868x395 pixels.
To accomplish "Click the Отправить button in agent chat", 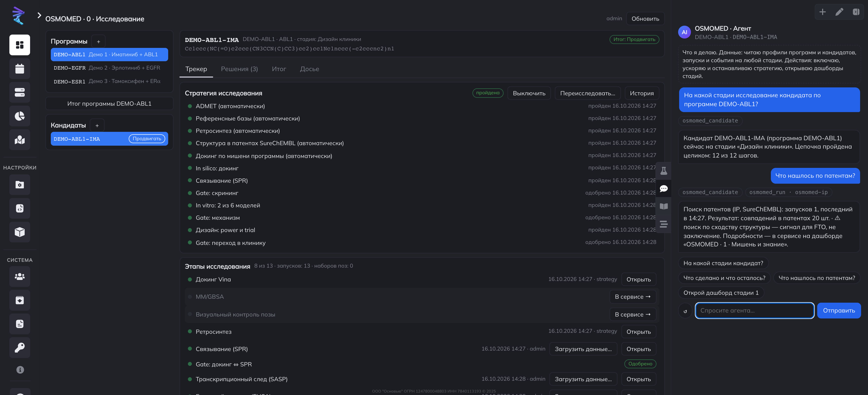I will (x=839, y=311).
